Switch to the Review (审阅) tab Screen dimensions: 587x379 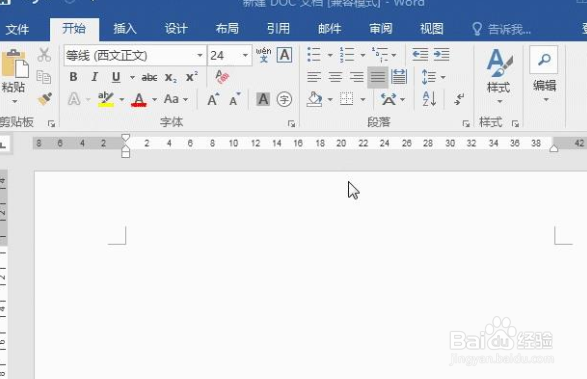380,29
